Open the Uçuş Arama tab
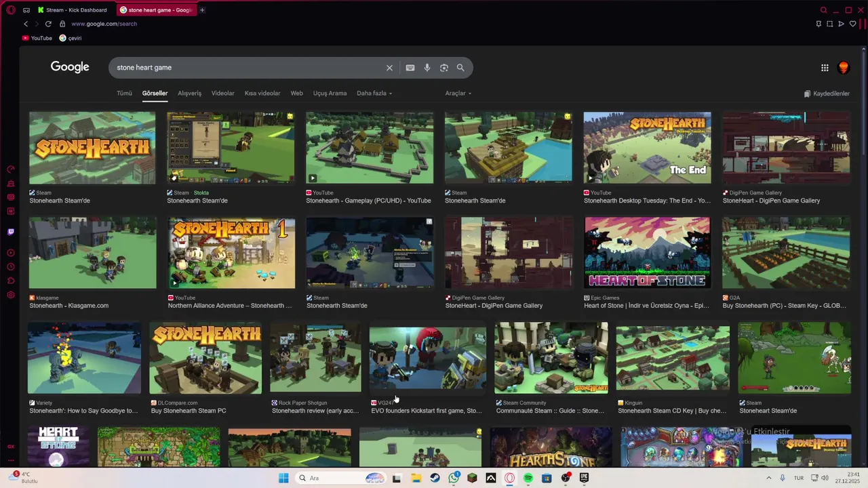Viewport: 868px width, 488px height. (x=330, y=94)
